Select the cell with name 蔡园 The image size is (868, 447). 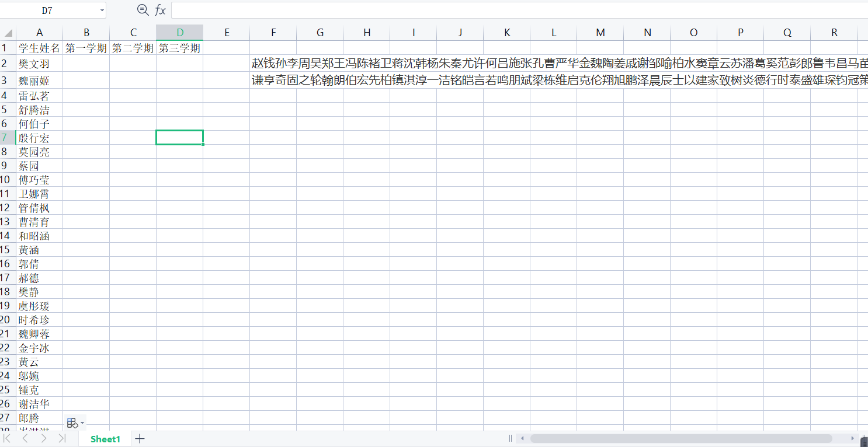pos(39,166)
